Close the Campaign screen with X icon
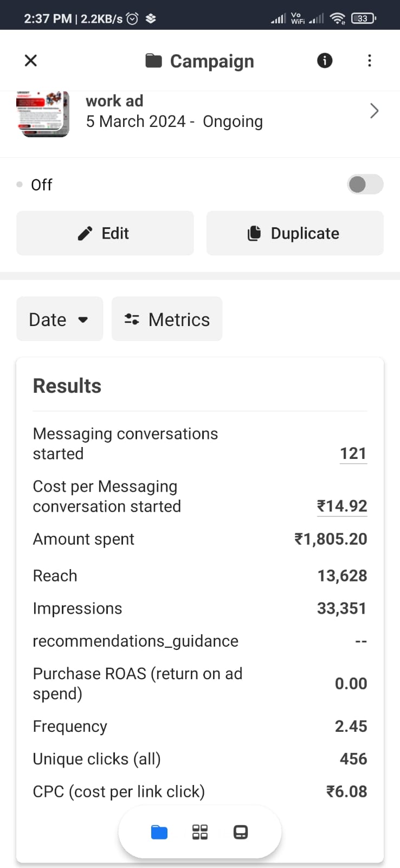The image size is (400, 868). [x=31, y=60]
